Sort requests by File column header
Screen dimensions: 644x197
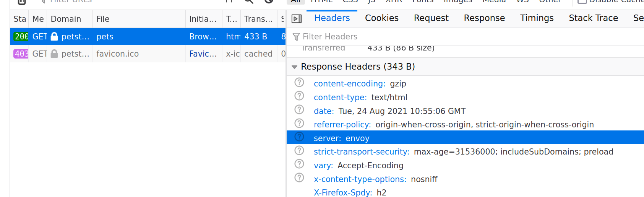(x=139, y=19)
